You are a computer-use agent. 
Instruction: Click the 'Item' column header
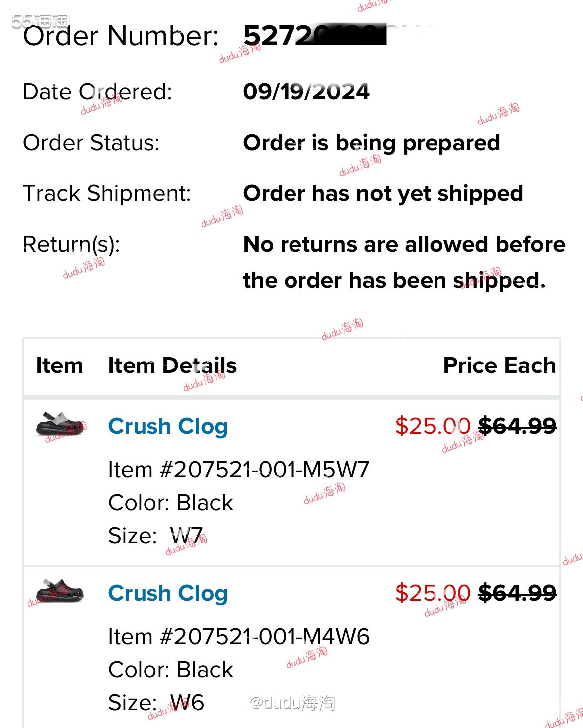59,365
